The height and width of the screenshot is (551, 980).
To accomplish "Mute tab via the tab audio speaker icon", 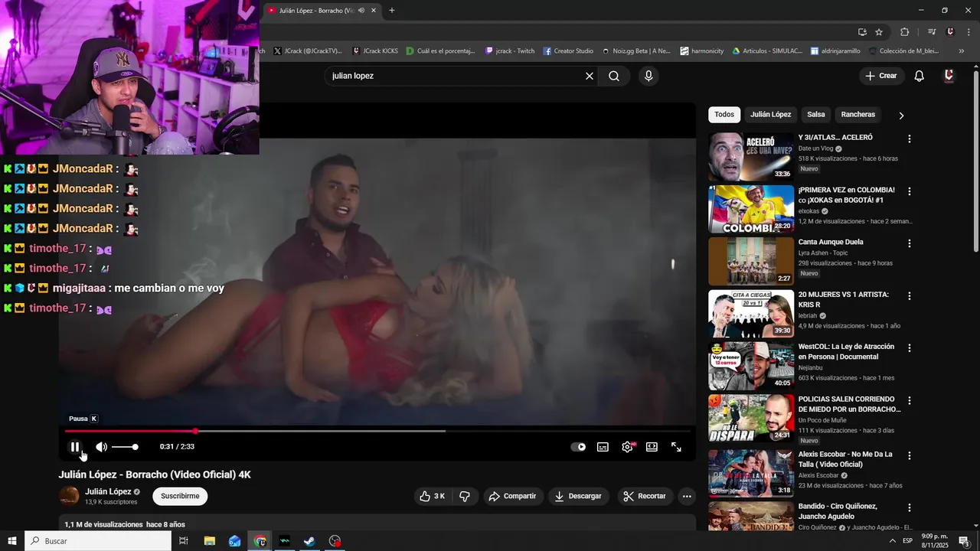I will [x=361, y=10].
